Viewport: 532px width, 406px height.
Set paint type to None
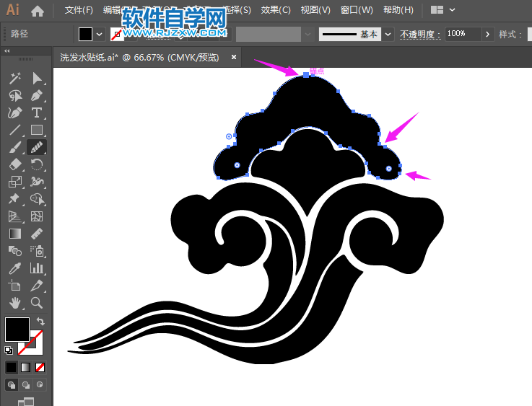tap(40, 367)
